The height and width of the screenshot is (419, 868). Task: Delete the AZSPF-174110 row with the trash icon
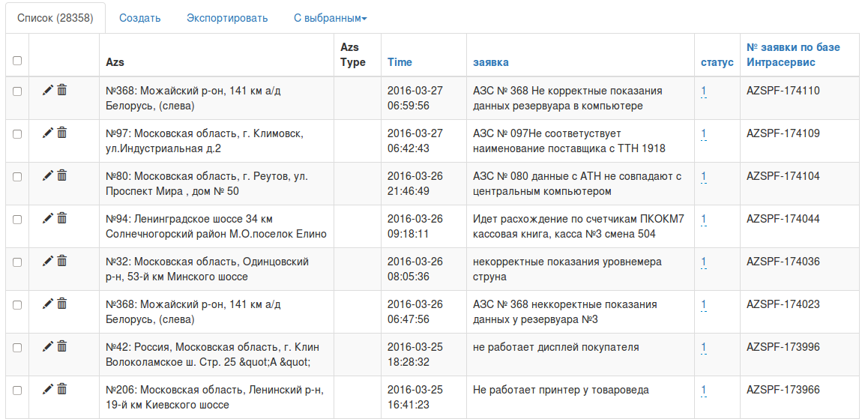(x=62, y=90)
